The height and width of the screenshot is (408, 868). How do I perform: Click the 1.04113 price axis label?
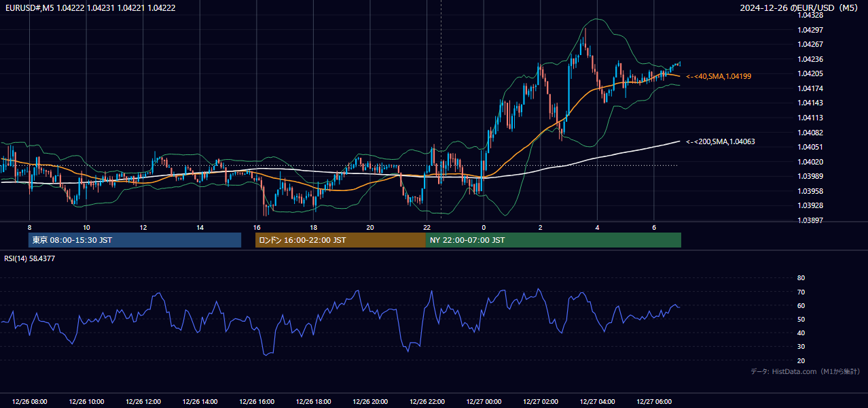810,118
